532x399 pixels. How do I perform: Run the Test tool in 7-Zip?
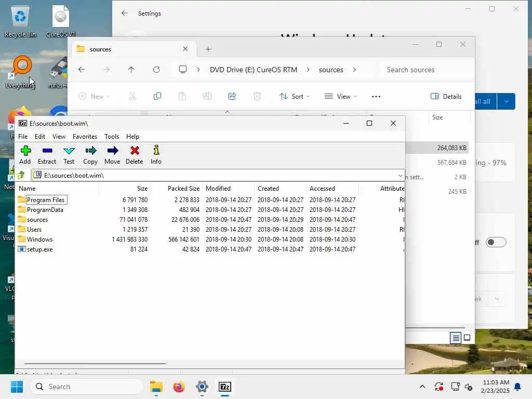point(69,155)
